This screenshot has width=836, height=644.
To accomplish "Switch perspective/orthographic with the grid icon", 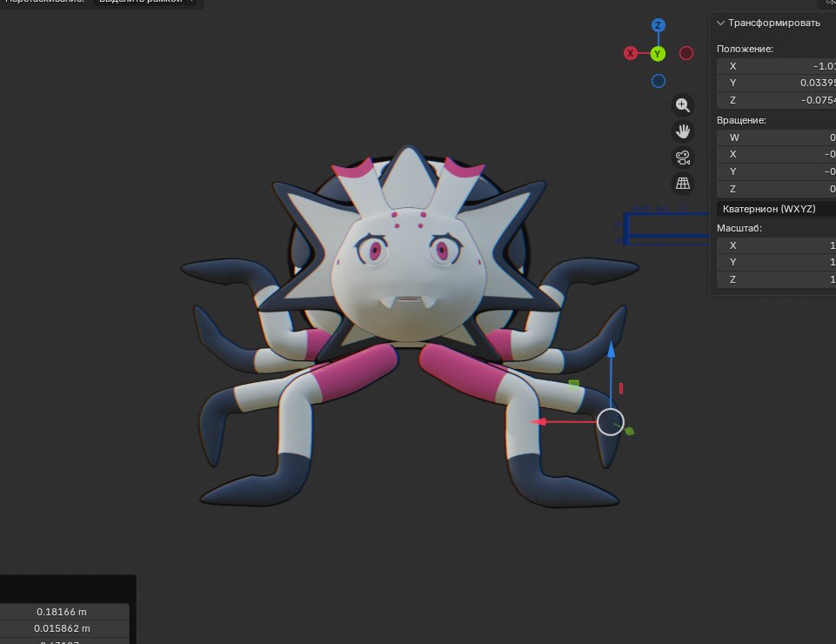I will [x=682, y=184].
